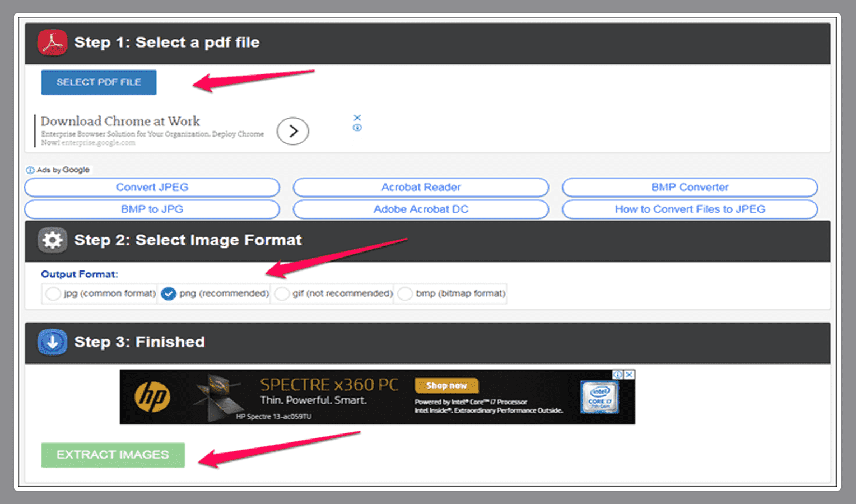
Task: Open the Acrobat Reader link
Action: [421, 188]
